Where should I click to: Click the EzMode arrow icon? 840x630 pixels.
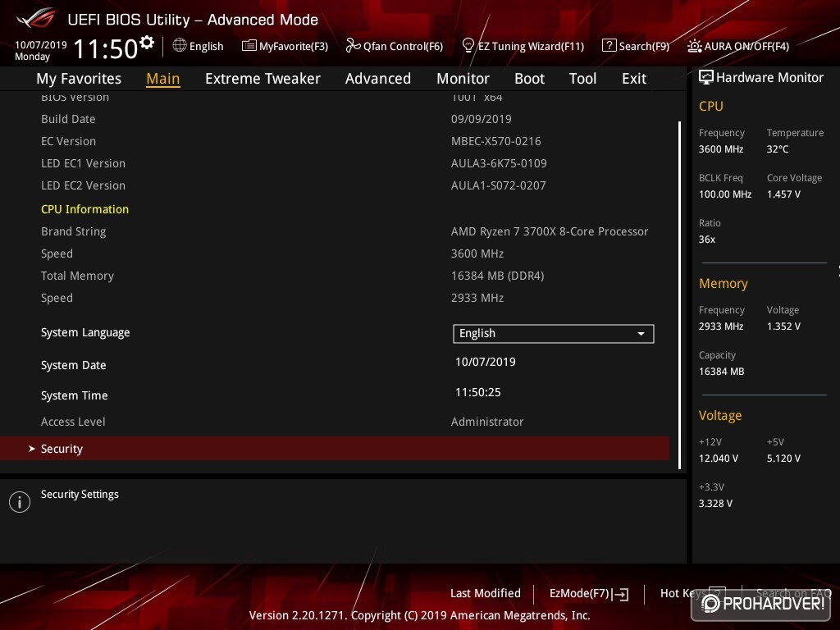tap(621, 594)
